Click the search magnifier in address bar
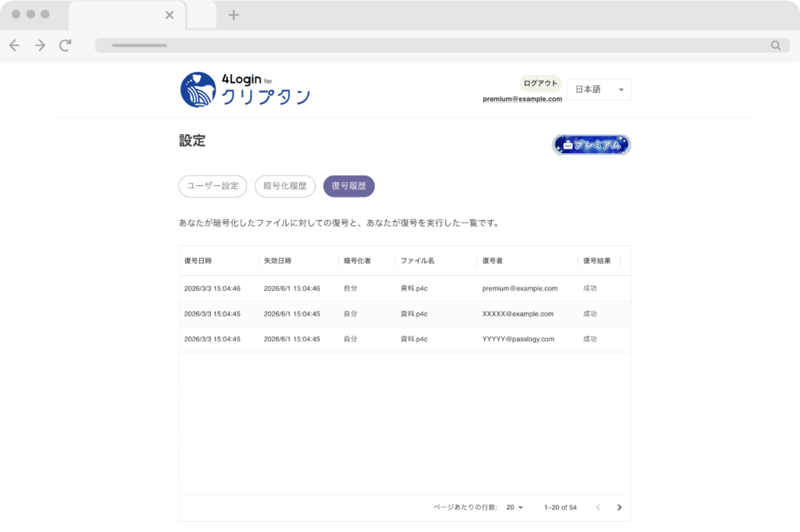This screenshot has width=800, height=532. pyautogui.click(x=776, y=45)
